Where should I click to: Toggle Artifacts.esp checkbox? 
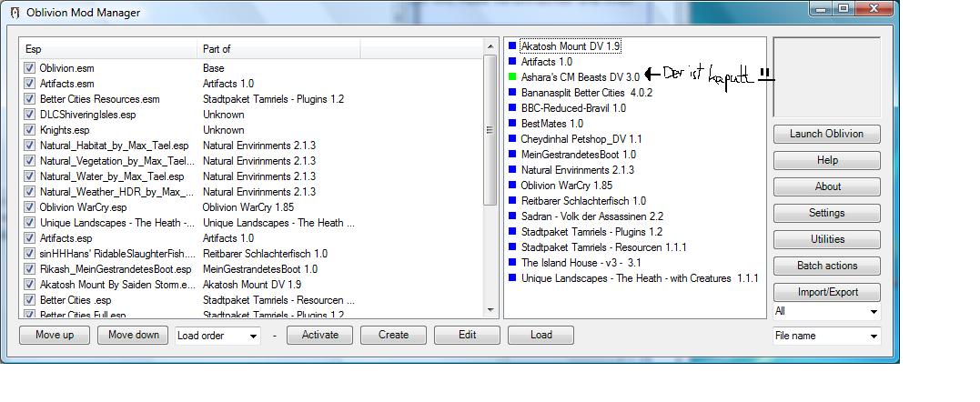point(29,237)
